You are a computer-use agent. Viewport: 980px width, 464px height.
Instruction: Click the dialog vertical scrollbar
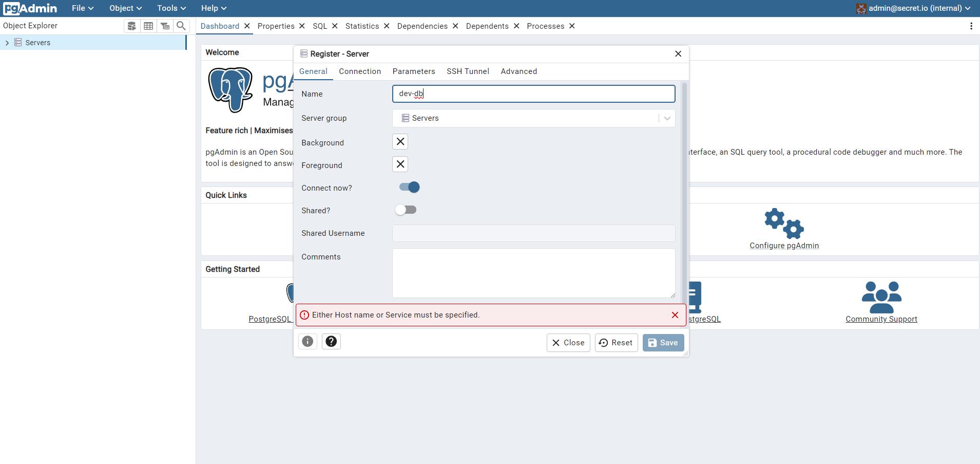pyautogui.click(x=684, y=193)
